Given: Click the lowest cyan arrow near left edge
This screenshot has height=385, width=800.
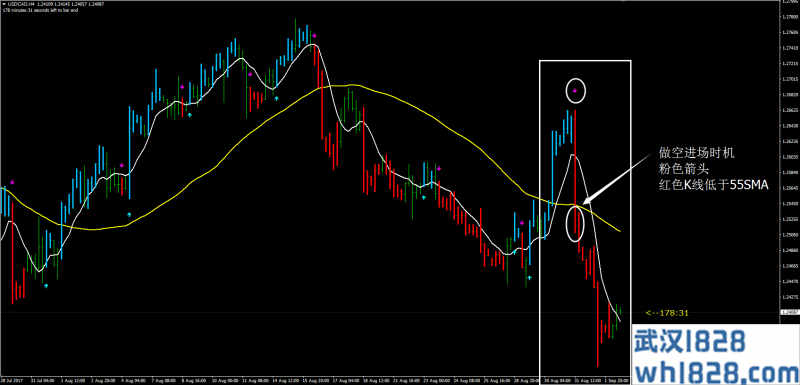Looking at the screenshot, I should (46, 286).
